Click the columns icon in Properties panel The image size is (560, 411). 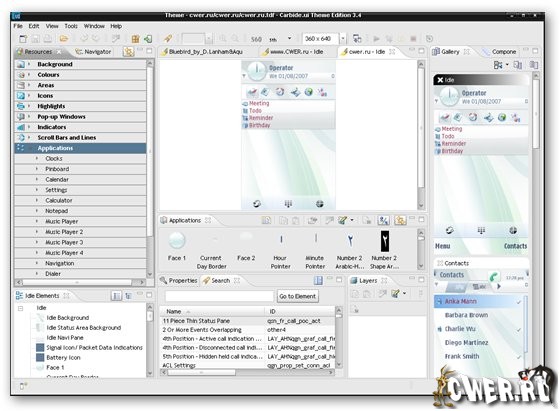tap(318, 281)
